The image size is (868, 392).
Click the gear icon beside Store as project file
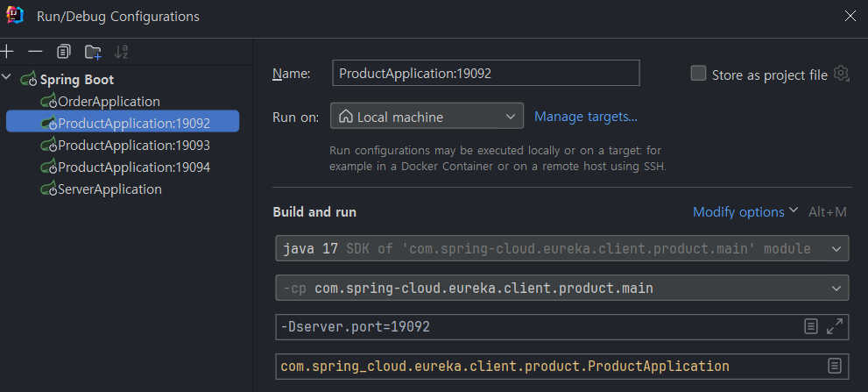pyautogui.click(x=842, y=74)
